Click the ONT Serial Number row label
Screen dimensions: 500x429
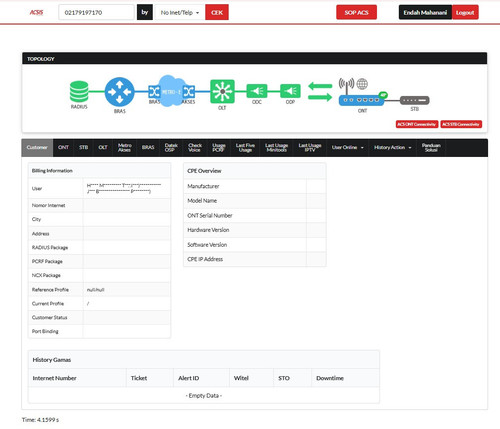coord(210,215)
